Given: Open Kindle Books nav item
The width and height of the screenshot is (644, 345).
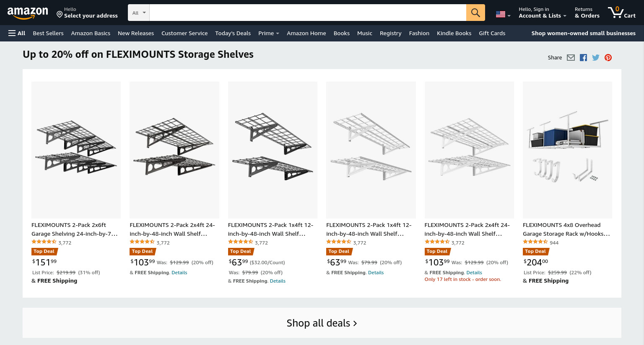Looking at the screenshot, I should tap(454, 33).
